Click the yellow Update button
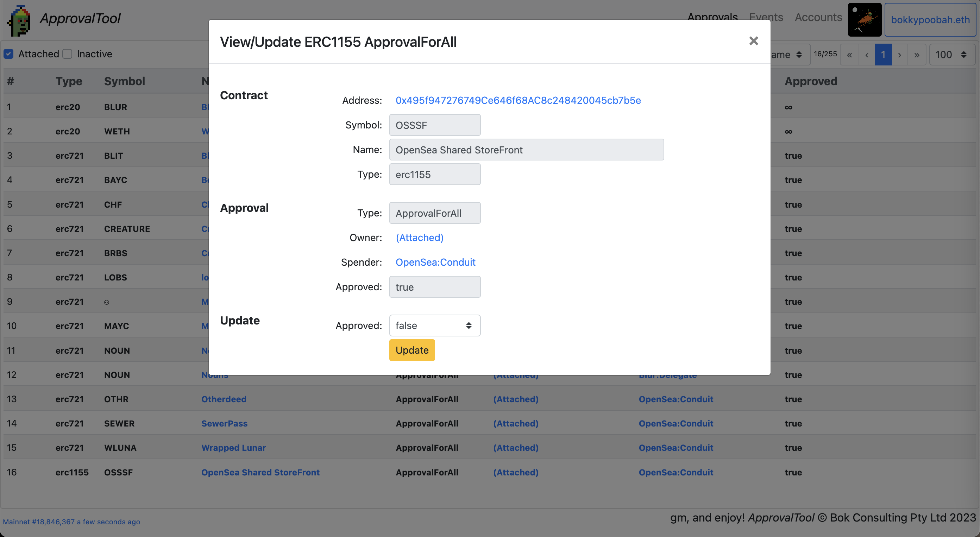Image resolution: width=980 pixels, height=537 pixels. pyautogui.click(x=412, y=350)
